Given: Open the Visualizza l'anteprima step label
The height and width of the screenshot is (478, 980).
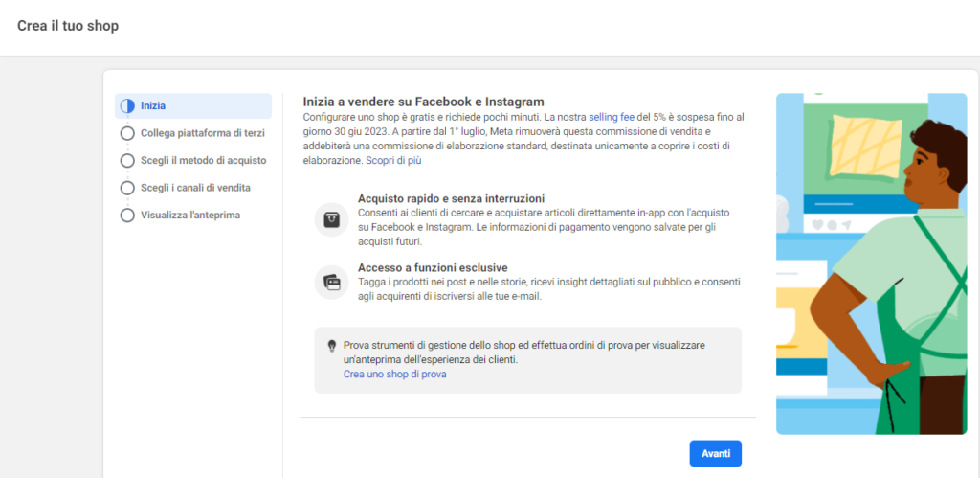Looking at the screenshot, I should click(x=189, y=216).
